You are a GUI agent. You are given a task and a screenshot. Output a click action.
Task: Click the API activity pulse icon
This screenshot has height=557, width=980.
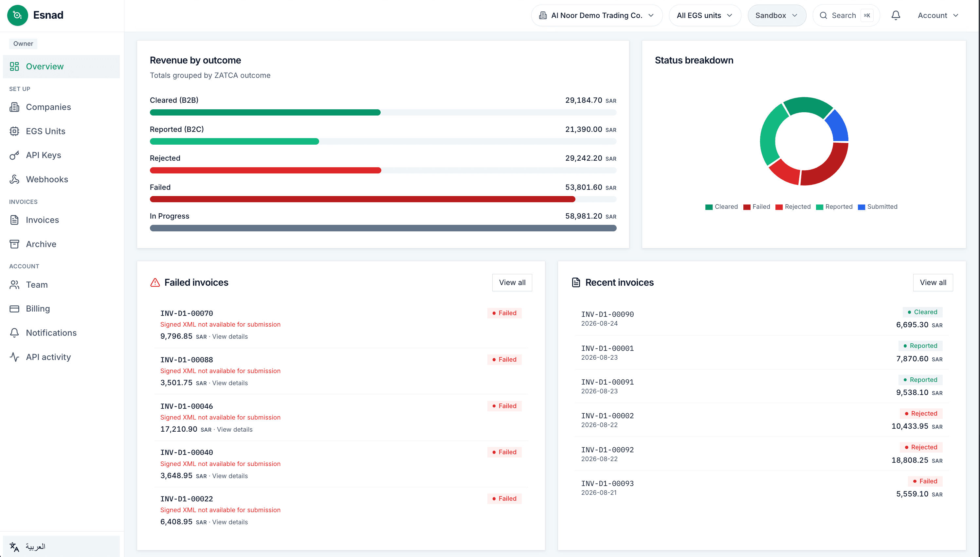(14, 357)
